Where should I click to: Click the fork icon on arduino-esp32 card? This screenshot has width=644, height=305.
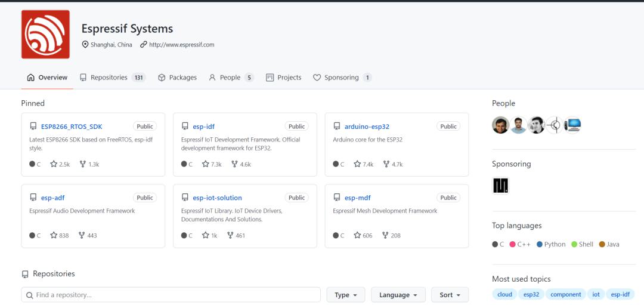386,164
